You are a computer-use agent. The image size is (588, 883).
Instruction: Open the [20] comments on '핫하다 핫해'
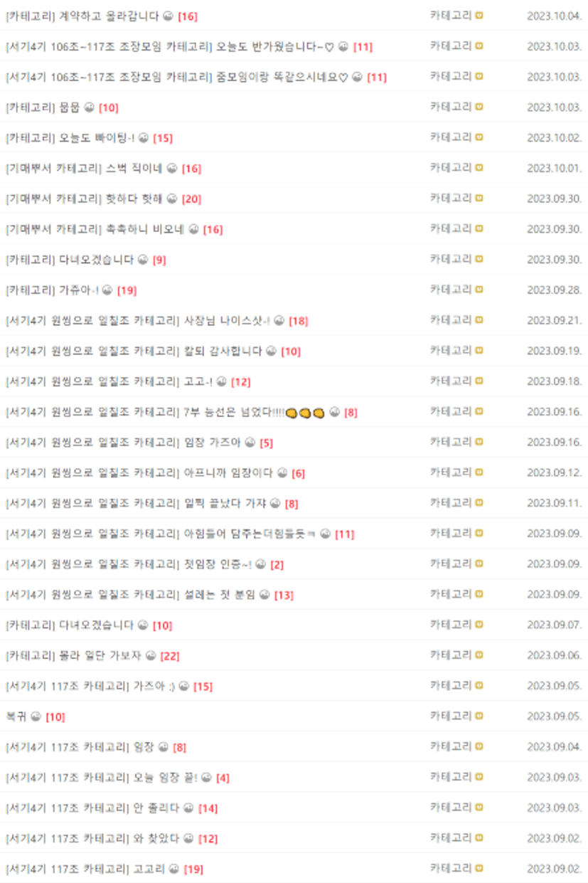point(191,199)
